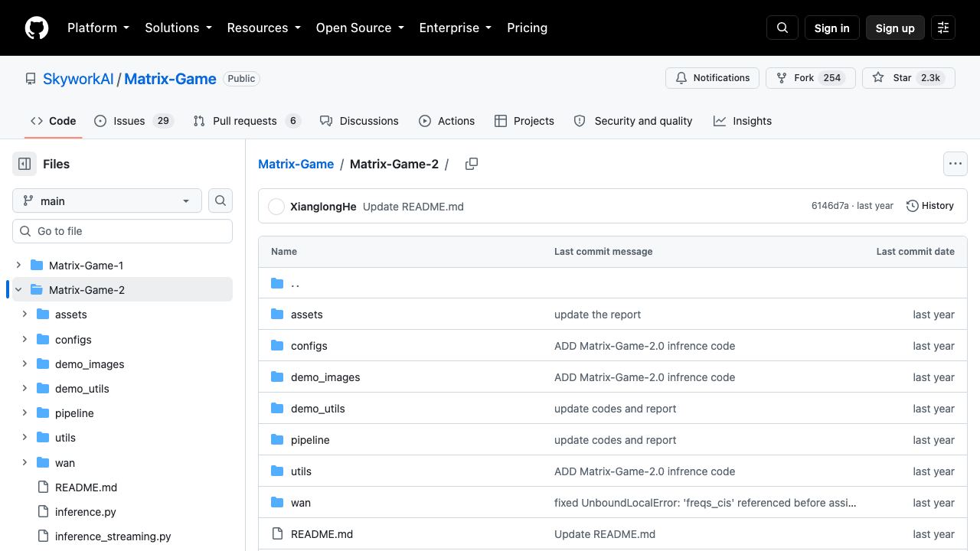Open the Pricing link in the header
Image resolution: width=980 pixels, height=551 pixels.
click(x=527, y=28)
